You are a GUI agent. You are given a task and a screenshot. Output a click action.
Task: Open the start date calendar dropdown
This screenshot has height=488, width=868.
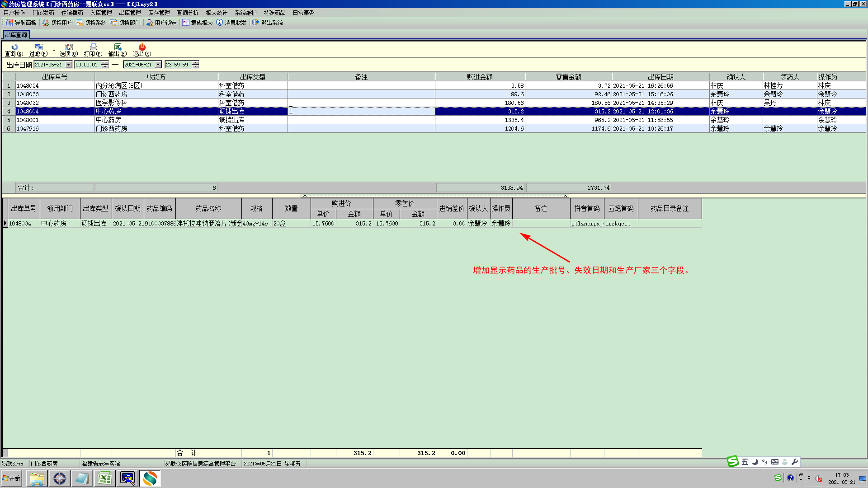click(x=69, y=65)
